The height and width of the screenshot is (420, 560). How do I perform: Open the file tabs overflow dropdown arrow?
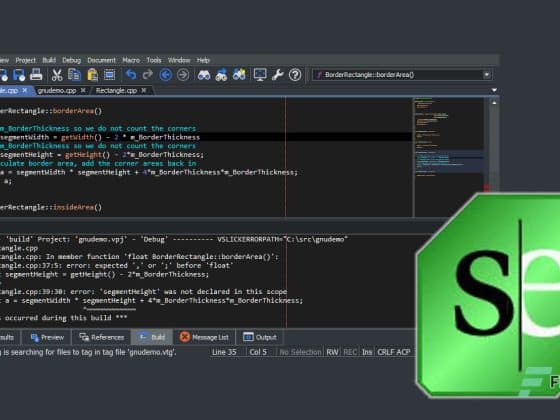[x=494, y=90]
